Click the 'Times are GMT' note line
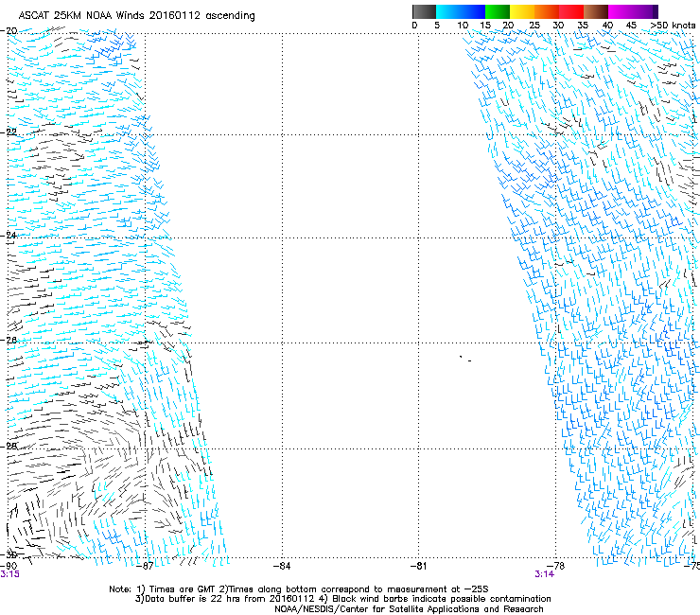The height and width of the screenshot is (615, 700). click(299, 589)
